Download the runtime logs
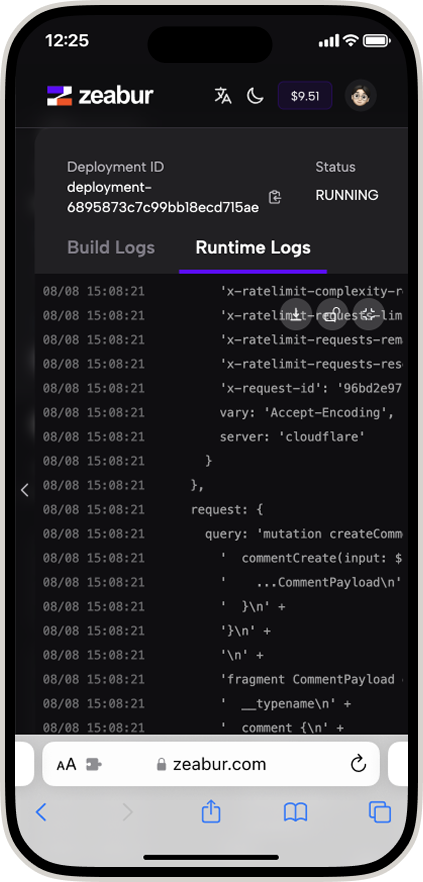423x882 pixels. pyautogui.click(x=296, y=314)
